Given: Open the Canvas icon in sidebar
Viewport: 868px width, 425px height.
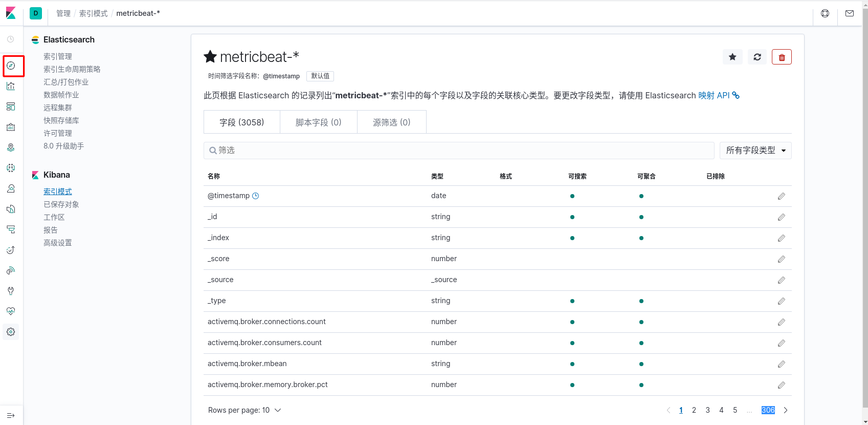Looking at the screenshot, I should pos(11,127).
